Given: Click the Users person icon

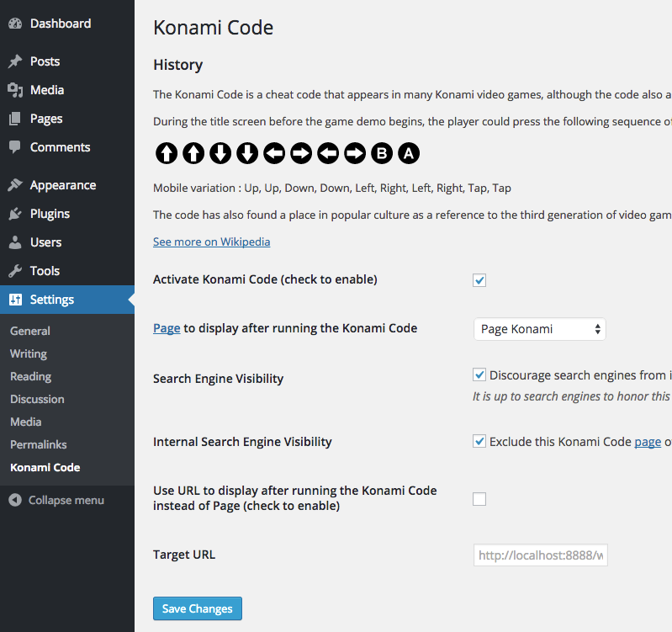Looking at the screenshot, I should click(x=15, y=242).
